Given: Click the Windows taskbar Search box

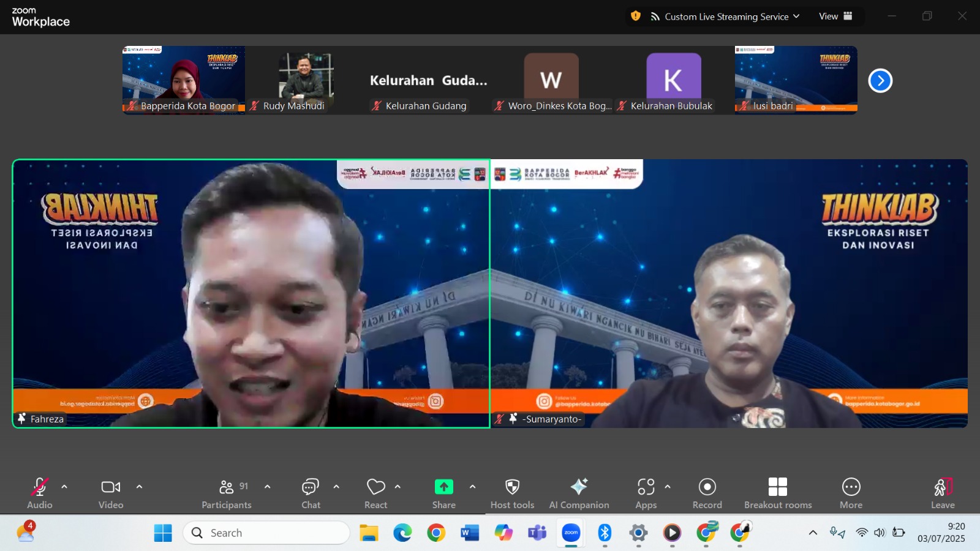Looking at the screenshot, I should tap(266, 533).
